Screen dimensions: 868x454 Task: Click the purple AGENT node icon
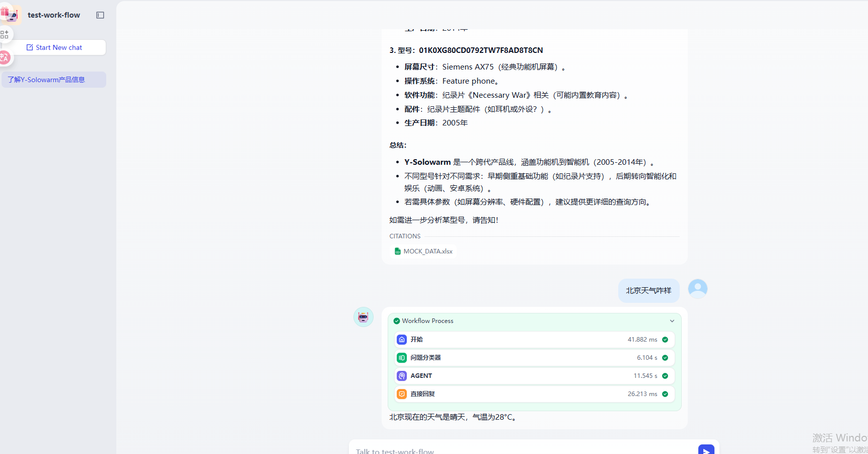click(x=402, y=376)
